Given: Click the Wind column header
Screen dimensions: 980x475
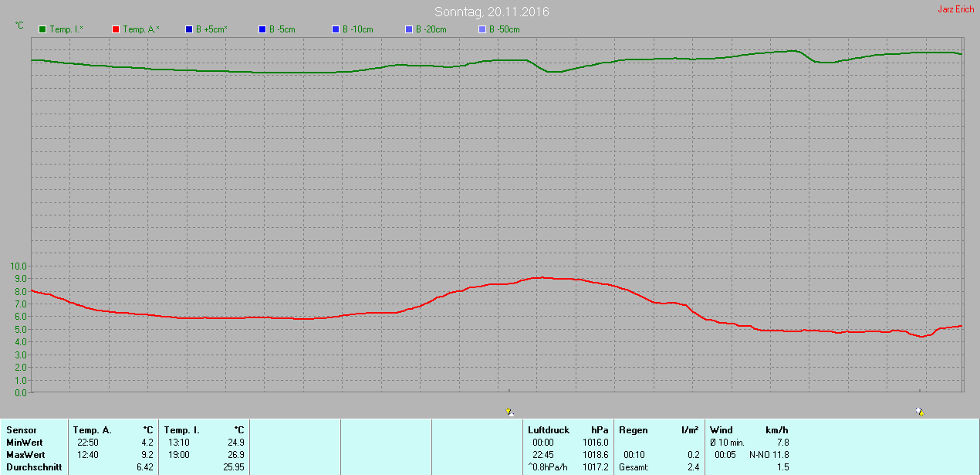Looking at the screenshot, I should pyautogui.click(x=721, y=430).
